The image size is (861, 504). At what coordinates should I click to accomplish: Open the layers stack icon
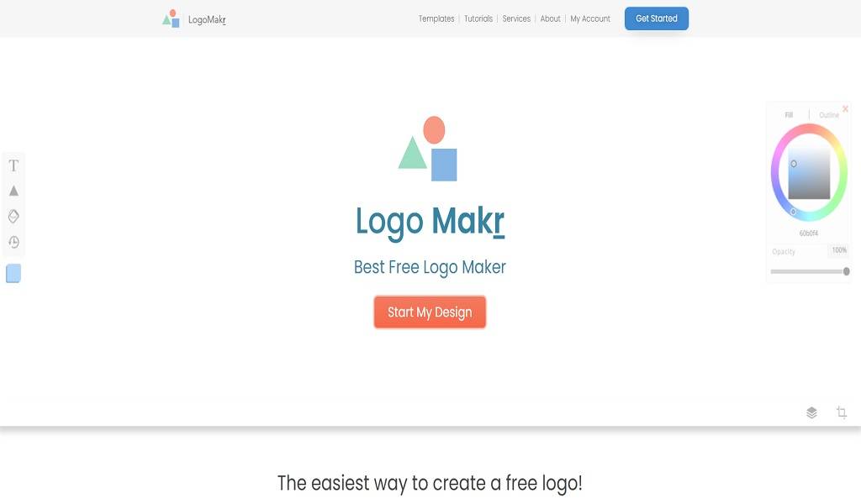click(x=811, y=412)
